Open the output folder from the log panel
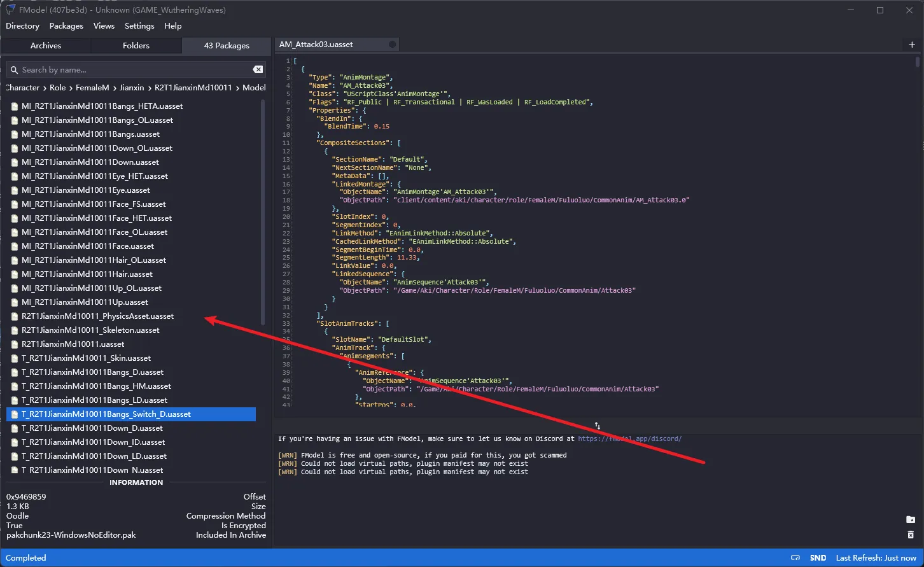The width and height of the screenshot is (924, 567). coord(911,520)
